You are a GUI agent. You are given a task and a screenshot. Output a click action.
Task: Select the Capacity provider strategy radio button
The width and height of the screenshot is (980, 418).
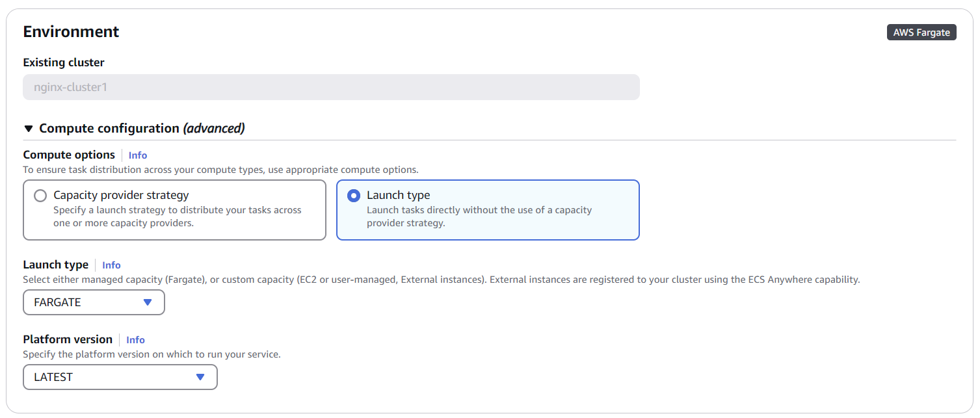40,196
